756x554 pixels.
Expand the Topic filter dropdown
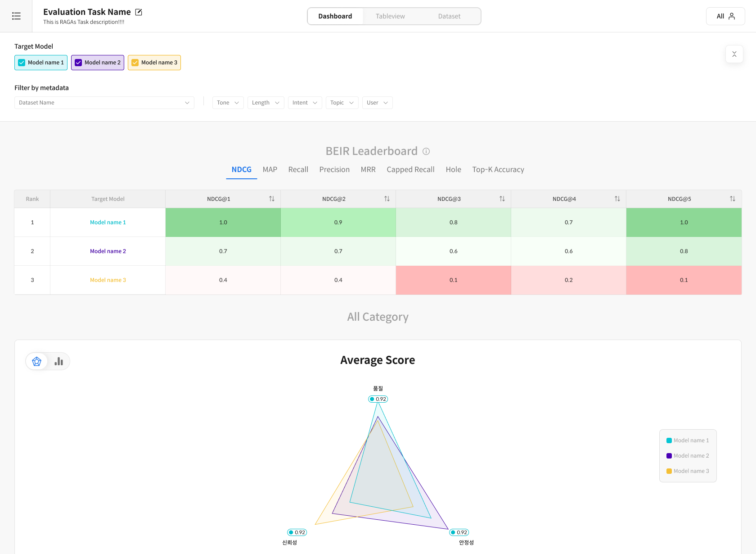pyautogui.click(x=342, y=103)
